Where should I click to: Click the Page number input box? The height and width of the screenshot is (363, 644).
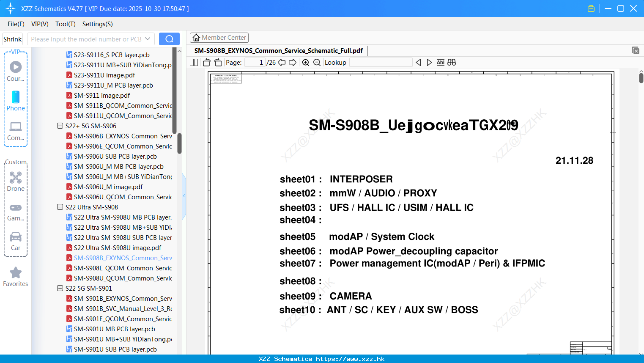point(255,63)
